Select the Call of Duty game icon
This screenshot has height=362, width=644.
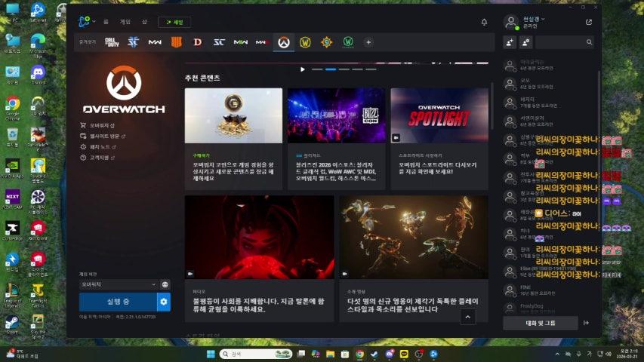coord(112,42)
